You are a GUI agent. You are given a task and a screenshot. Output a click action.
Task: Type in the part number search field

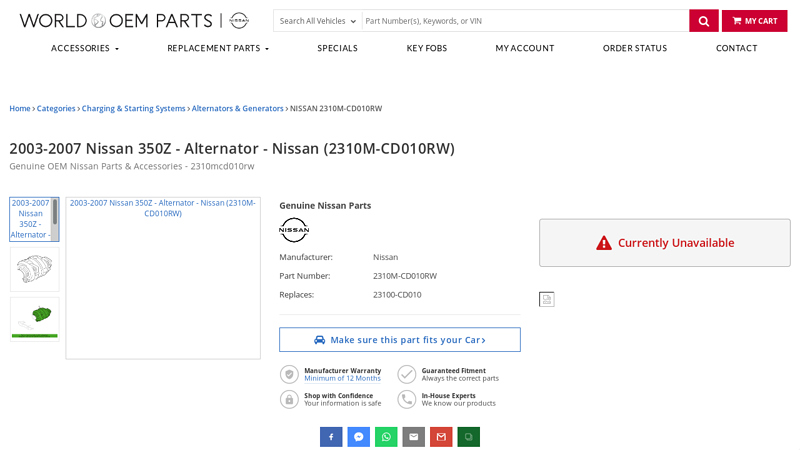(524, 21)
